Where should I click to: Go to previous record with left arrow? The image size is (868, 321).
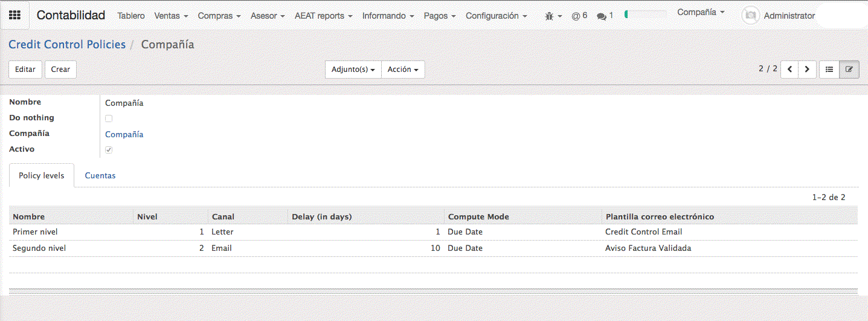tap(789, 70)
